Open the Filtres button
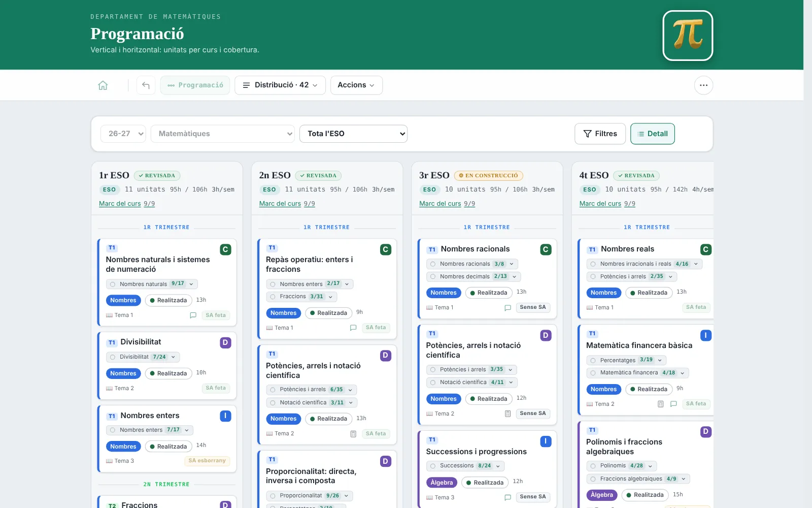This screenshot has width=812, height=508. [600, 134]
